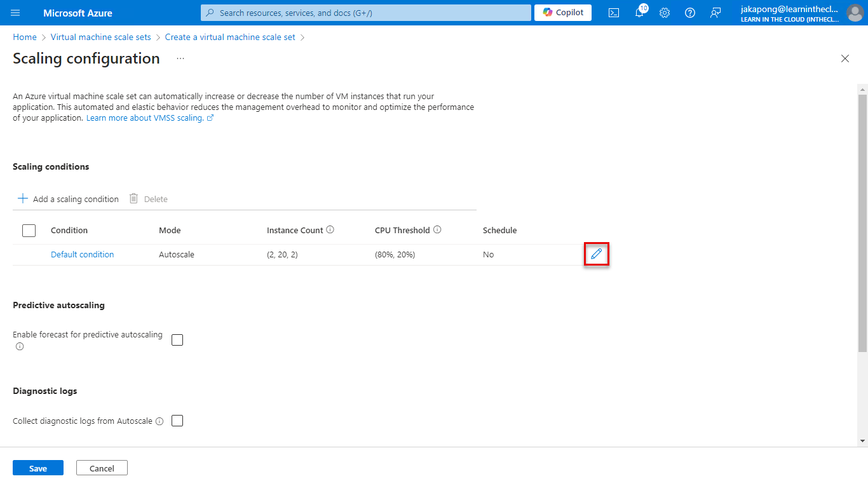
Task: Go to Create a virtual machine scale set breadcrumb
Action: click(x=230, y=37)
